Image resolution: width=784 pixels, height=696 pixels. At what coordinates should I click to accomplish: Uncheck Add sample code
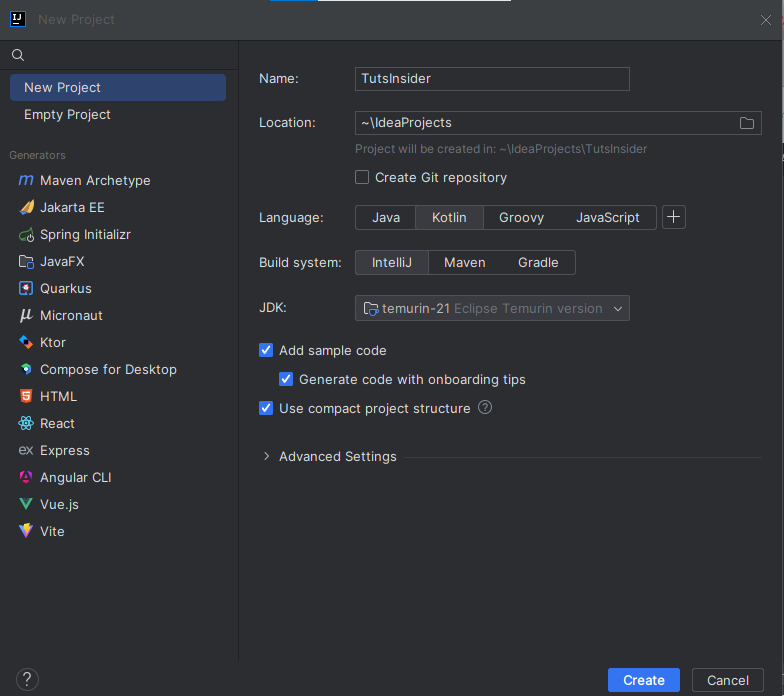(x=266, y=350)
